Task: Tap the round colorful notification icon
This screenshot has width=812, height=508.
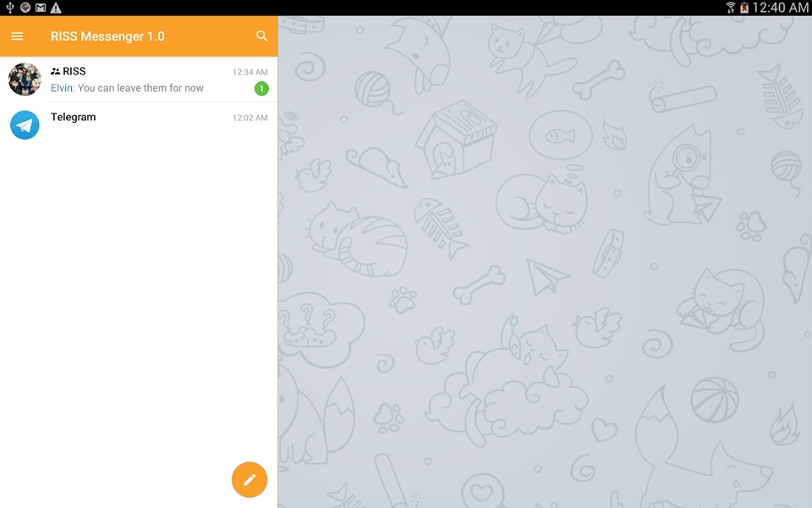Action: (x=25, y=8)
